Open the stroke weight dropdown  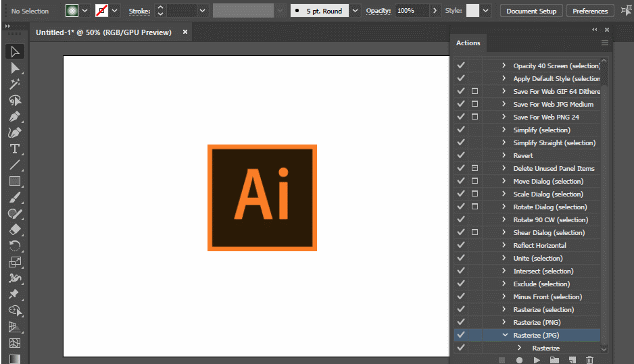pyautogui.click(x=202, y=11)
